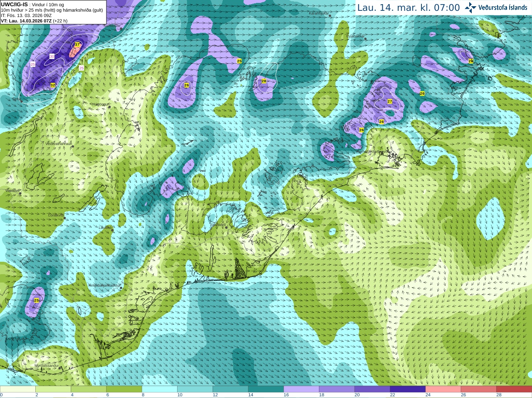Click the 8–10 m/s legend swatch

coord(160,389)
